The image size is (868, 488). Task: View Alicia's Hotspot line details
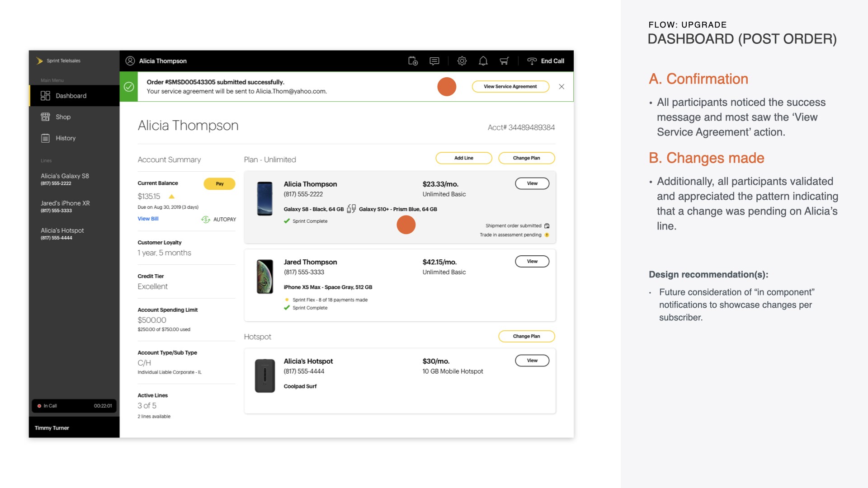click(532, 361)
